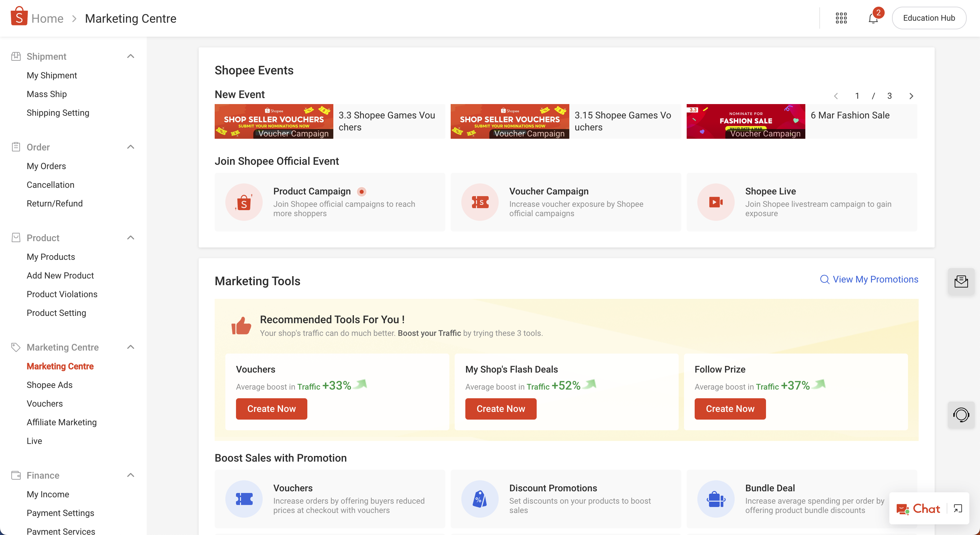Open View My Promotions link

[x=869, y=279]
